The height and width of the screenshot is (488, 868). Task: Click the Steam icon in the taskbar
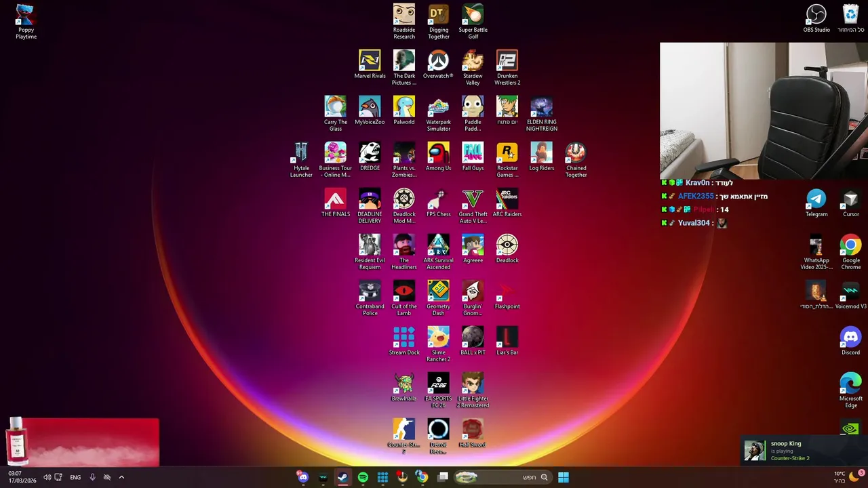pyautogui.click(x=342, y=477)
